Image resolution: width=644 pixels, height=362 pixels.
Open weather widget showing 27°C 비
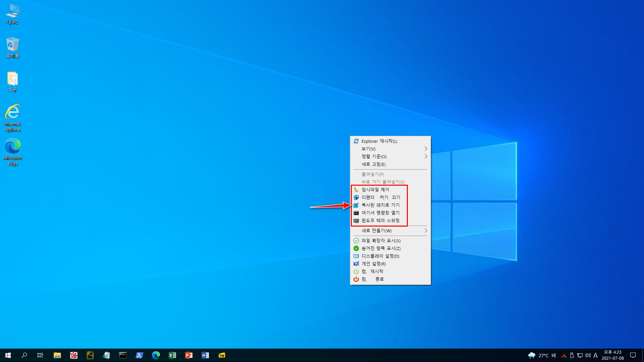(542, 355)
